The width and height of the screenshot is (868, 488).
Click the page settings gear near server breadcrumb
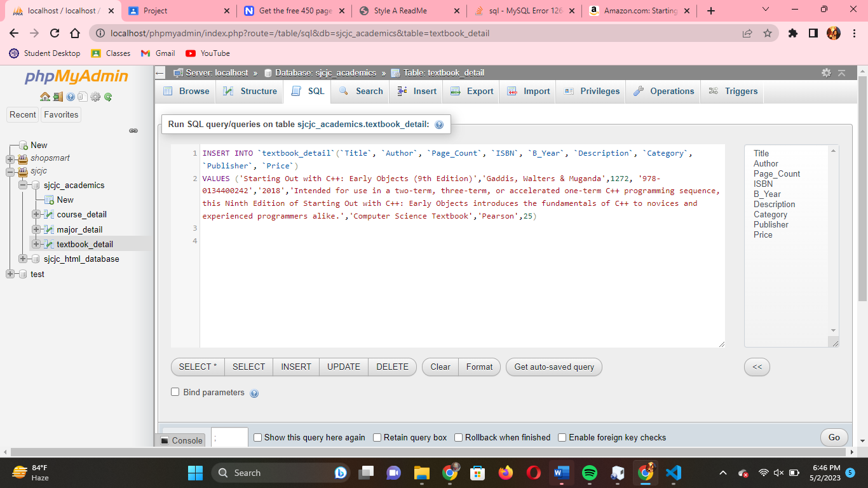(827, 73)
